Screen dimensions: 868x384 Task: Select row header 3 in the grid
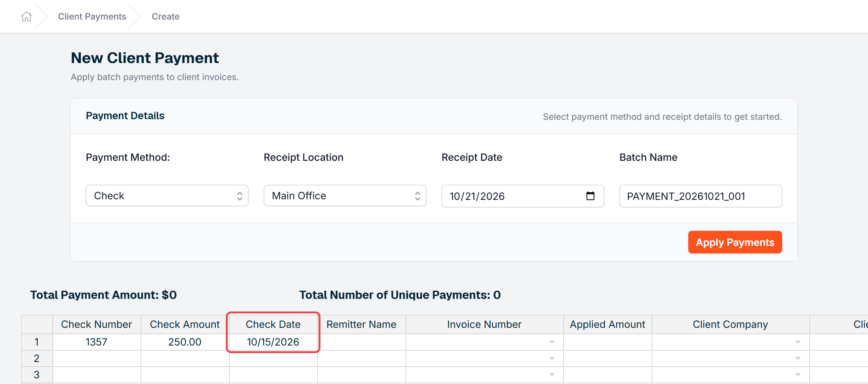point(37,375)
